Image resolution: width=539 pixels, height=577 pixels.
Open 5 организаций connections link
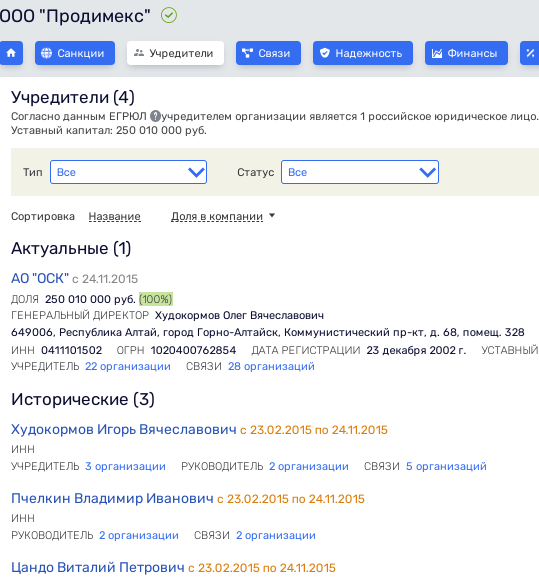[x=446, y=466]
